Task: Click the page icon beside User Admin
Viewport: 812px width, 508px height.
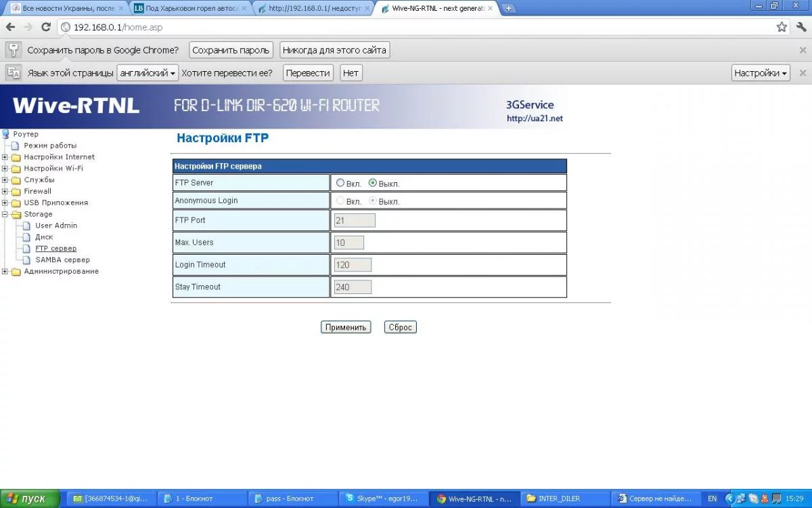Action: [x=27, y=226]
